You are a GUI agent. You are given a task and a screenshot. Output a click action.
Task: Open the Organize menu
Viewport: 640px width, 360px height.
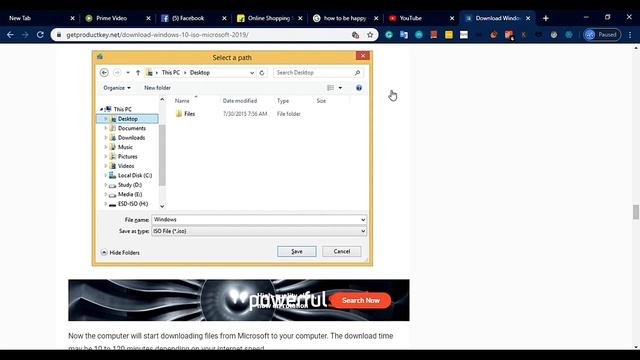click(117, 88)
